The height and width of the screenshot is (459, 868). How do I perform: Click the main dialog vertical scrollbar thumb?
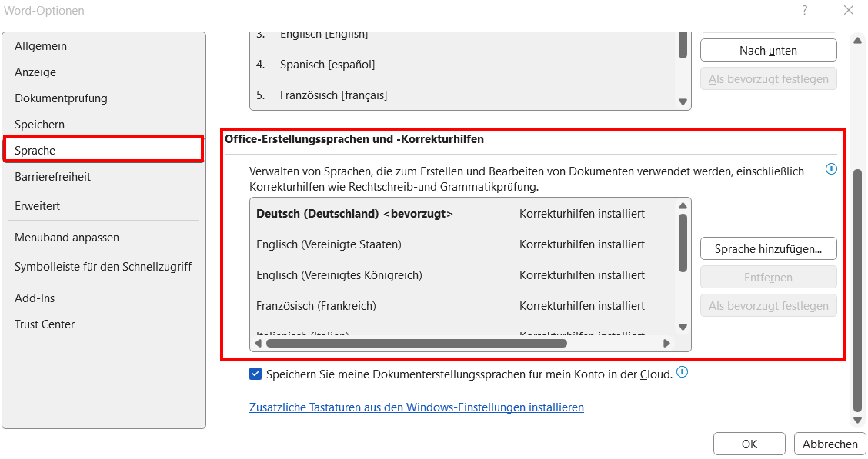(857, 291)
